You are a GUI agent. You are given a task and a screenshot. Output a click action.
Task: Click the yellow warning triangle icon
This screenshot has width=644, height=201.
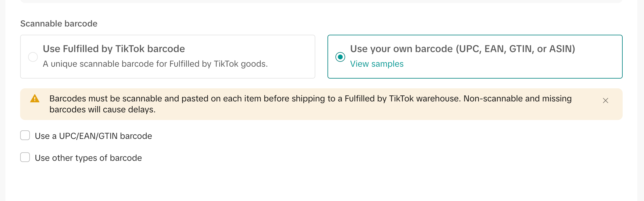click(x=35, y=99)
